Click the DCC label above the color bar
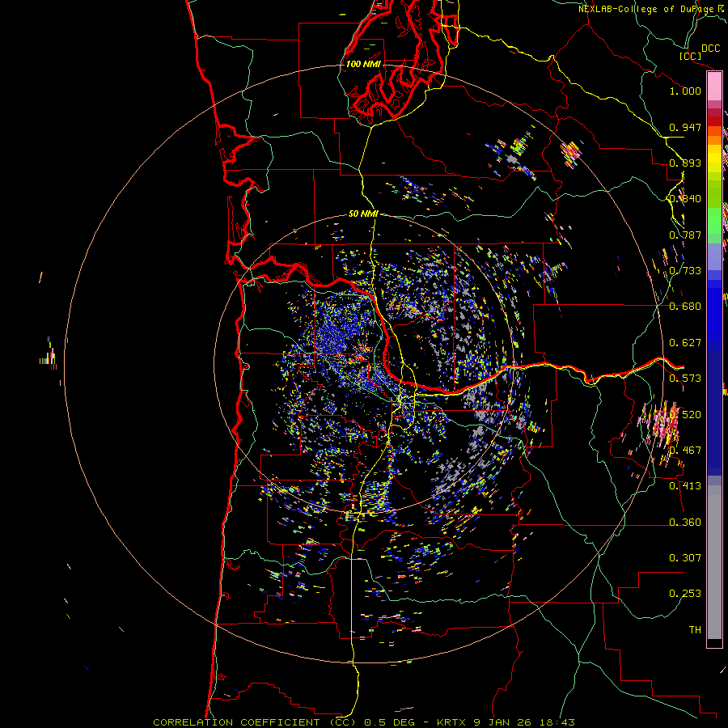Viewport: 728px width, 728px height. coord(711,49)
